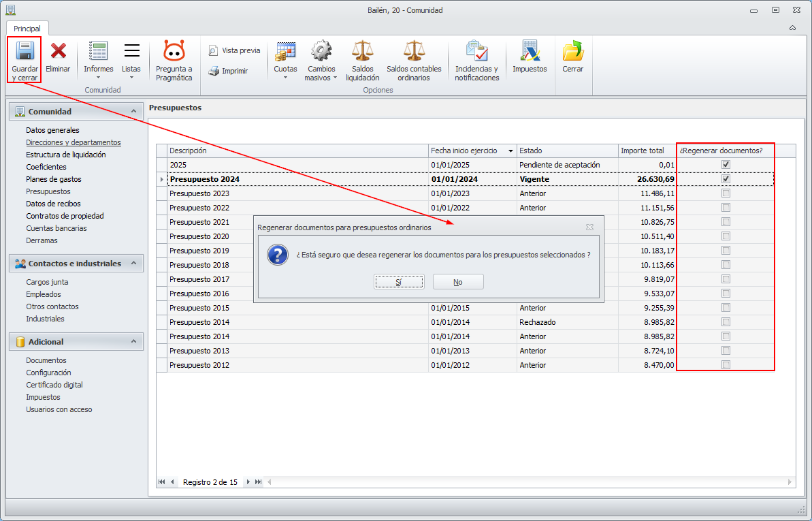
Task: Select the Presupuesto 2016 row
Action: click(465, 294)
